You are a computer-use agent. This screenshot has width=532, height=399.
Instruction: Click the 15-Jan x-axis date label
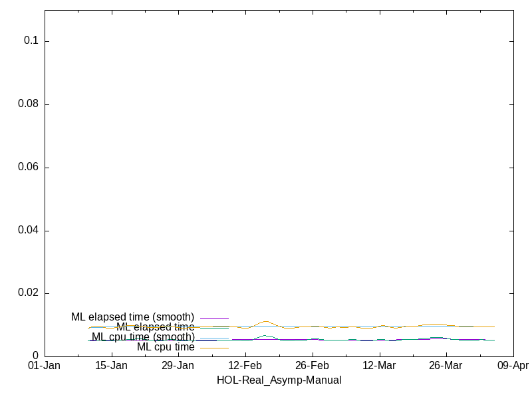point(111,366)
